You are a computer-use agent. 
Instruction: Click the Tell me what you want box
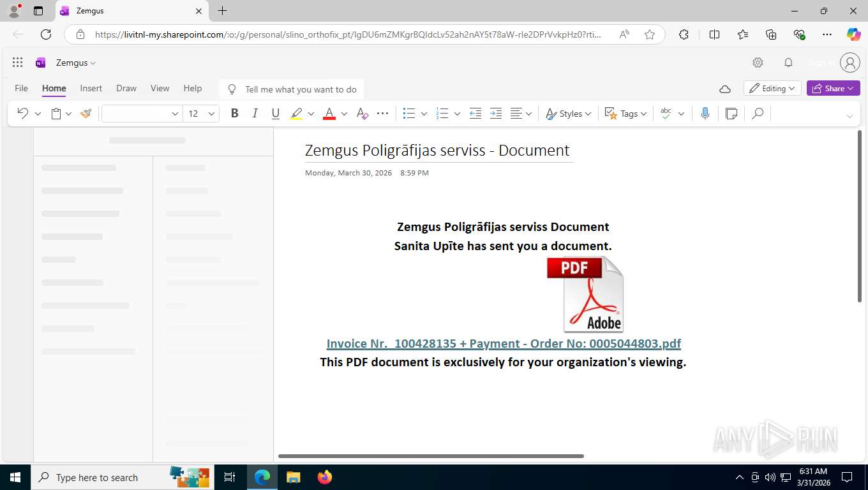pyautogui.click(x=291, y=89)
